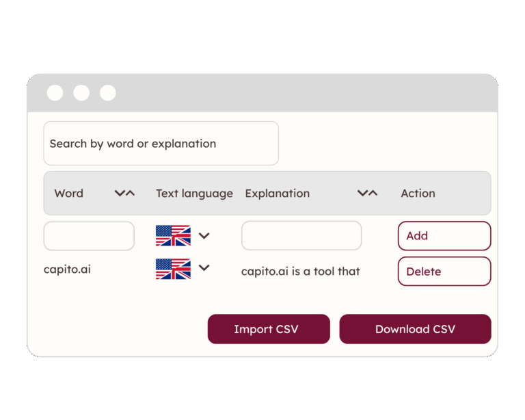Screen dimensions: 525x420
Task: Click the Explanation column header
Action: 278,194
